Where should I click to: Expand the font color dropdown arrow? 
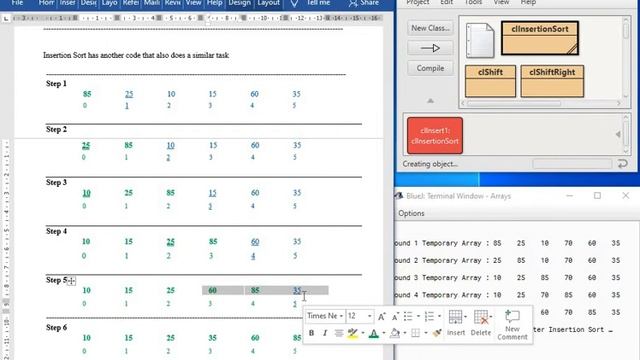pyautogui.click(x=384, y=333)
